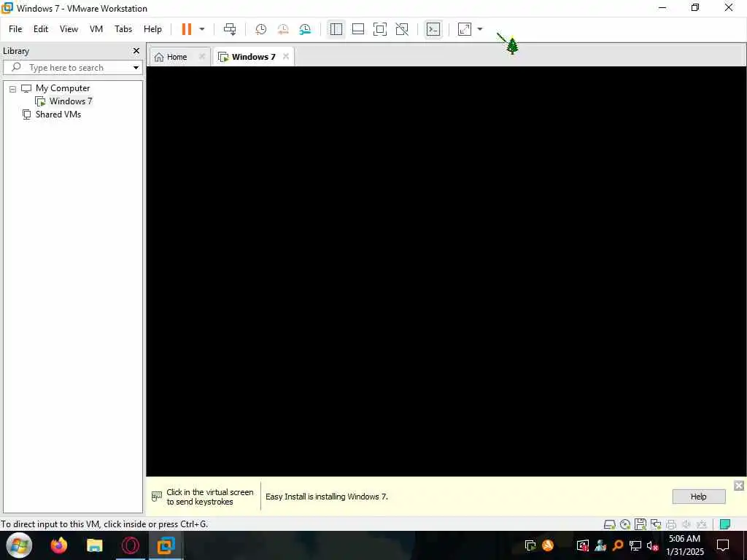This screenshot has width=747, height=560.
Task: Revert the VM to its previous snapshot
Action: click(x=283, y=29)
